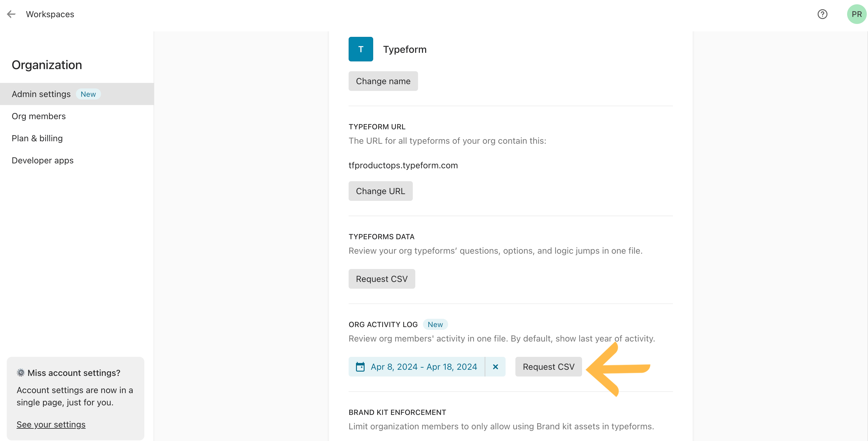Follow the See your settings link
Image resolution: width=868 pixels, height=441 pixels.
[51, 424]
